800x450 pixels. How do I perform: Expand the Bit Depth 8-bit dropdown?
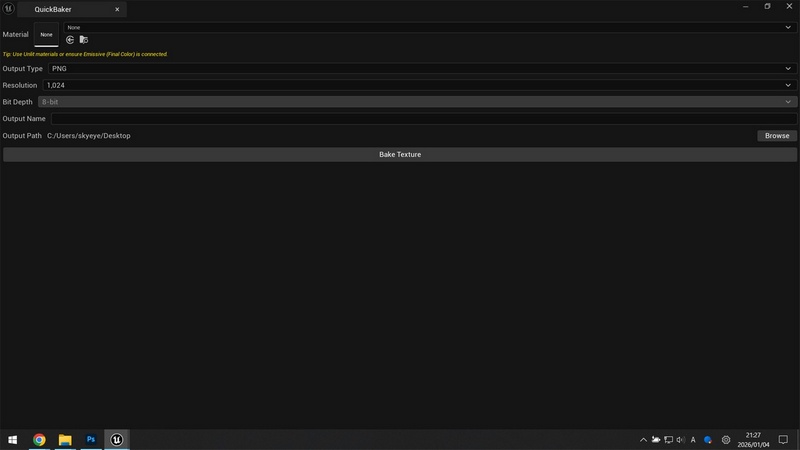(x=417, y=102)
